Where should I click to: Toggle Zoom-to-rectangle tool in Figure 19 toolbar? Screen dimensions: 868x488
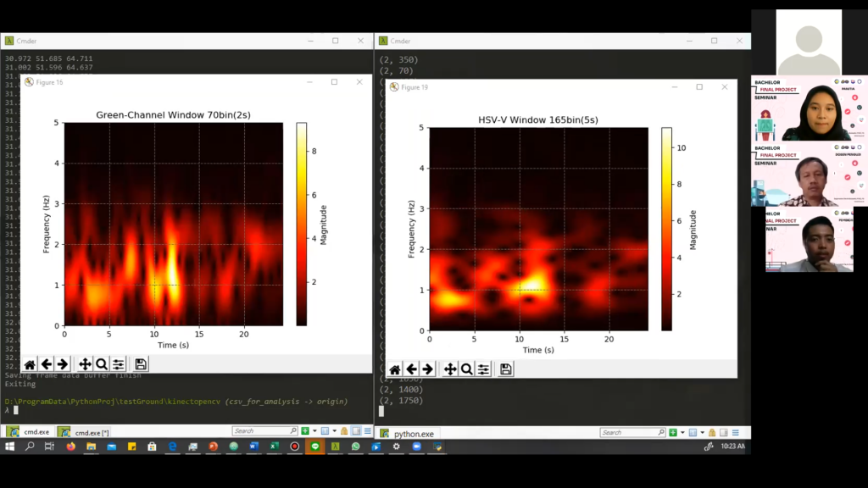[466, 369]
